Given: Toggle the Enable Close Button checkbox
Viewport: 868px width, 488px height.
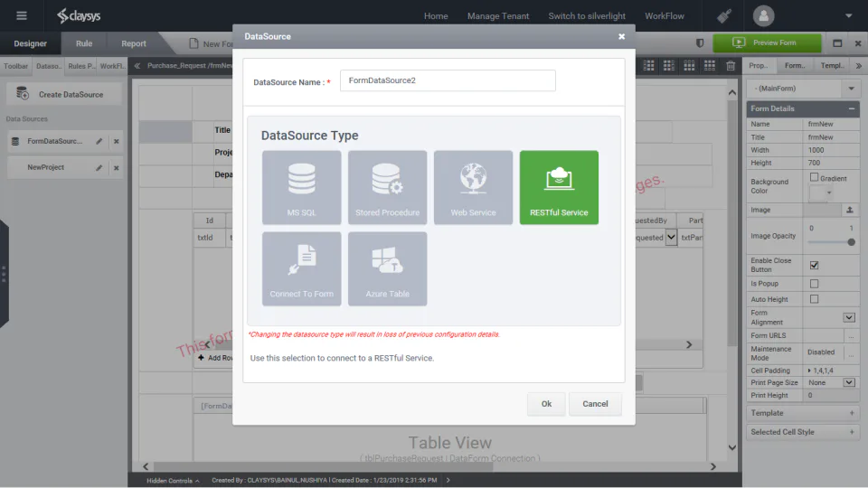Looking at the screenshot, I should 814,265.
